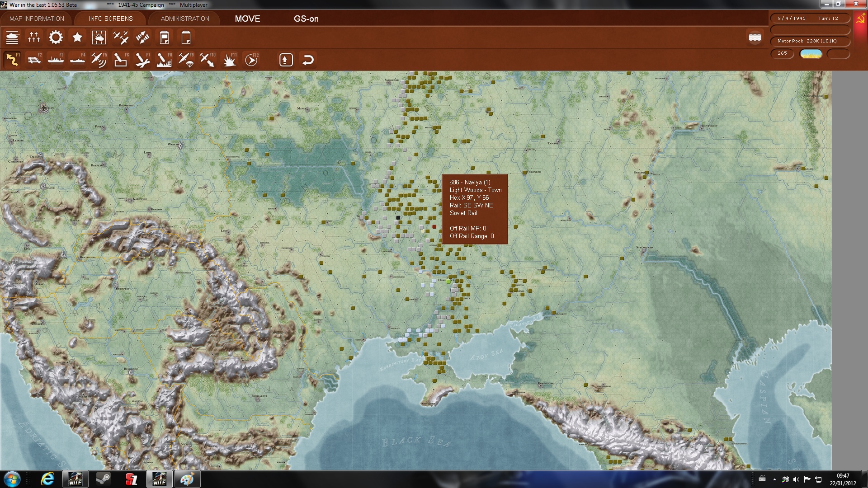Screen dimensions: 868x488
Task: Click the Motor Pool 223K readout
Action: click(x=810, y=41)
